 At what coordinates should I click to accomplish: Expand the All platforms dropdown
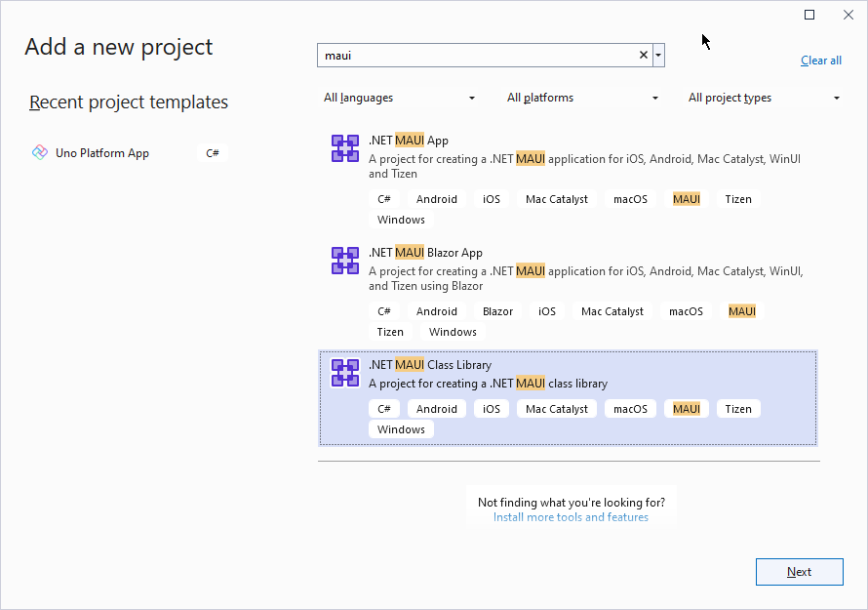pyautogui.click(x=582, y=98)
